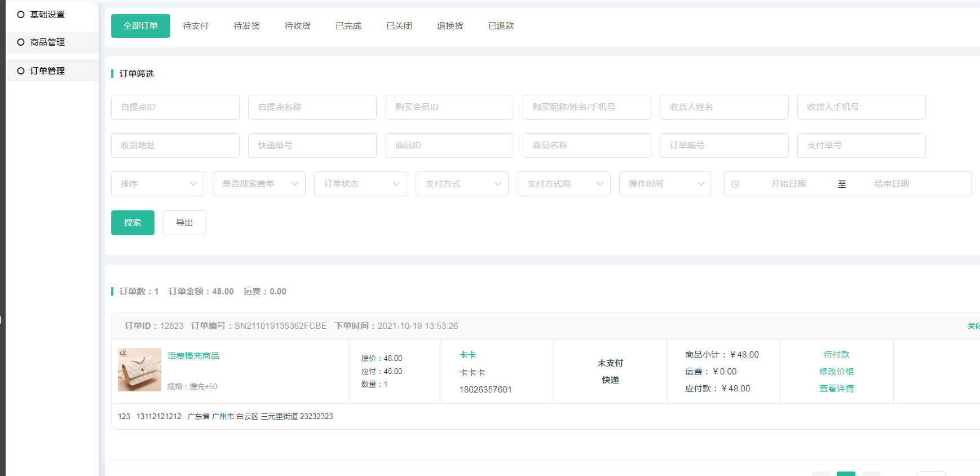Click the clock icon in date range
980x476 pixels.
tap(735, 184)
